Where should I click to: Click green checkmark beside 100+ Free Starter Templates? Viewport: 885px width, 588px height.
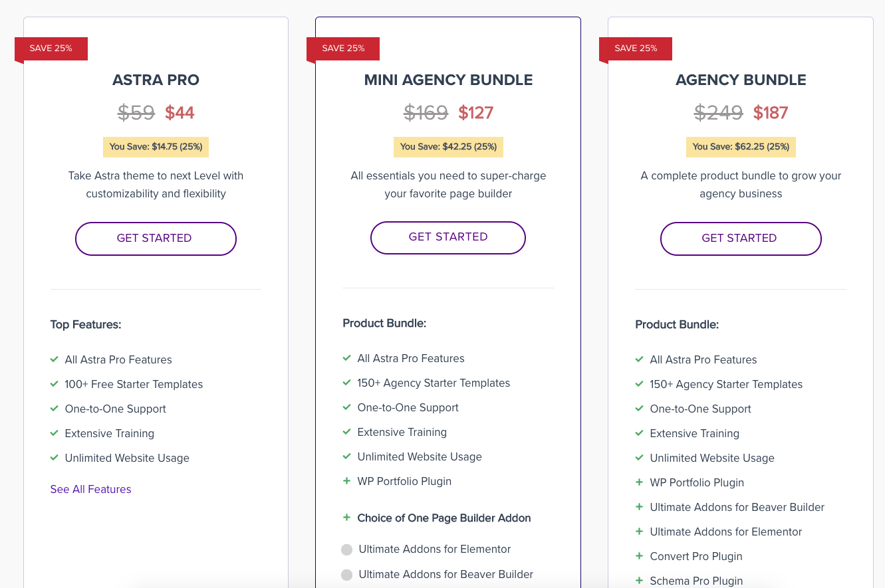[55, 384]
